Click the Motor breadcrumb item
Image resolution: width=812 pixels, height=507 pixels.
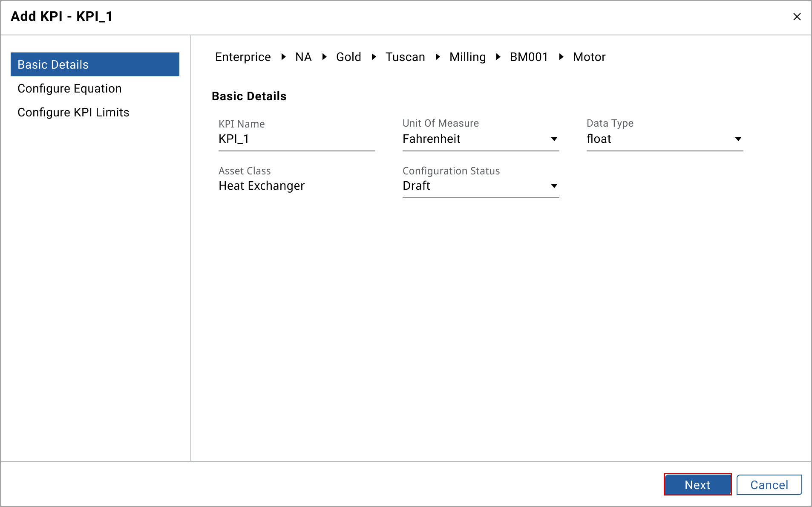pyautogui.click(x=589, y=57)
